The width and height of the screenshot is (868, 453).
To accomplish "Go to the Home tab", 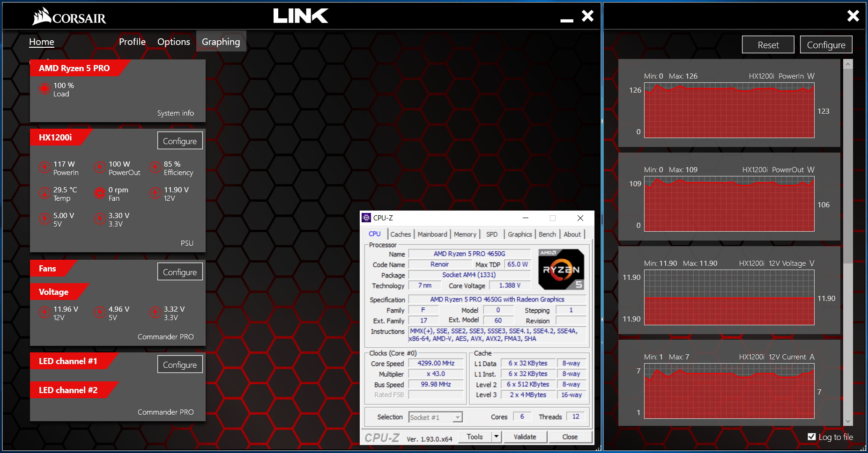I will coord(42,42).
